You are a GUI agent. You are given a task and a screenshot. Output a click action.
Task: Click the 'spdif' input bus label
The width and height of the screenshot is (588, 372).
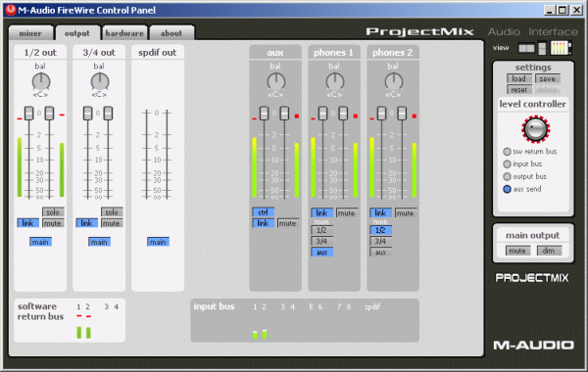[x=372, y=306]
